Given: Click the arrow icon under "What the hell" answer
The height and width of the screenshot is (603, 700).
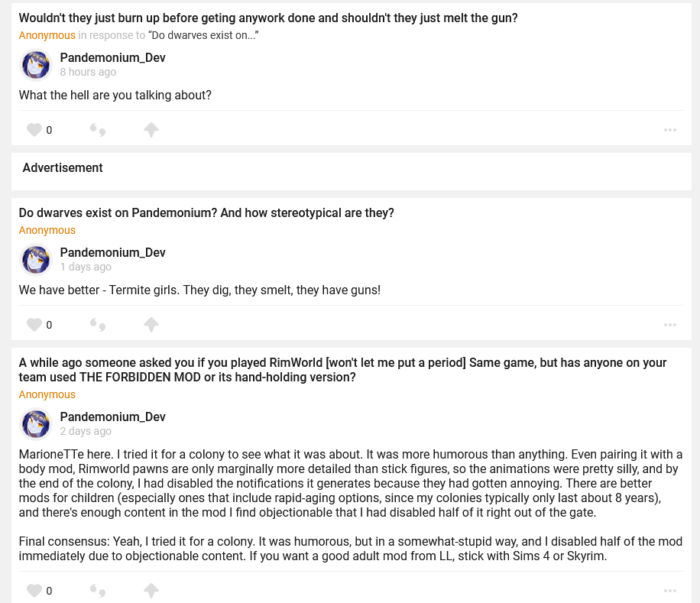Looking at the screenshot, I should coord(151,130).
